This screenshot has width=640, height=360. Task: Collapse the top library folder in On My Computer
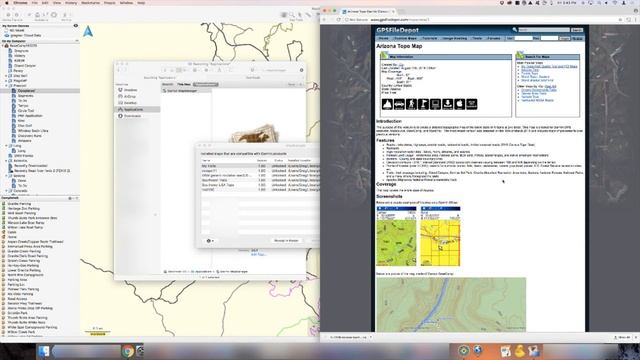[3, 46]
